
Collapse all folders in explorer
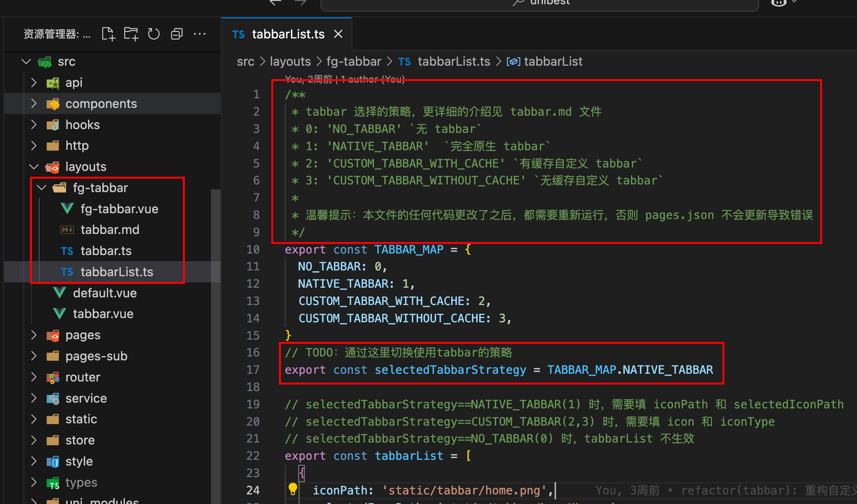point(177,34)
